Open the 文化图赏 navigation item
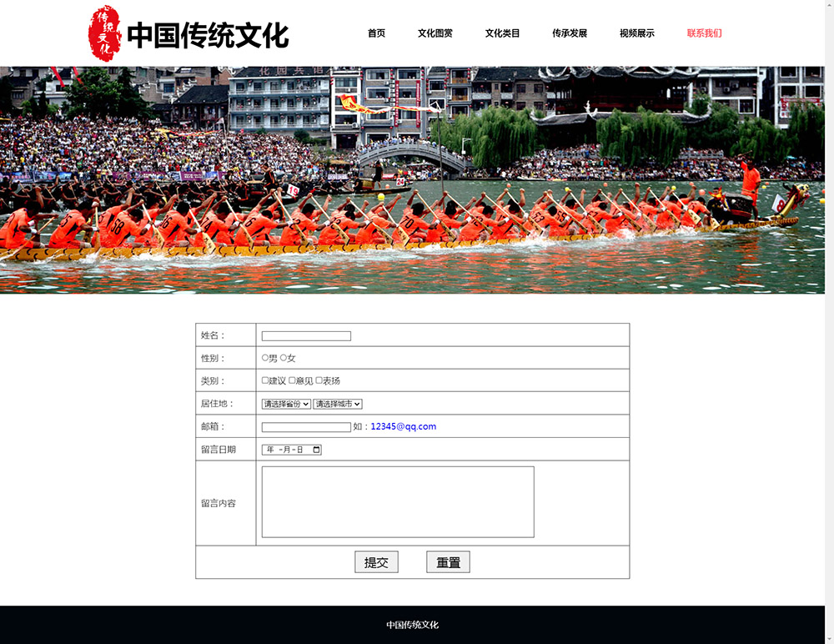 click(x=435, y=33)
